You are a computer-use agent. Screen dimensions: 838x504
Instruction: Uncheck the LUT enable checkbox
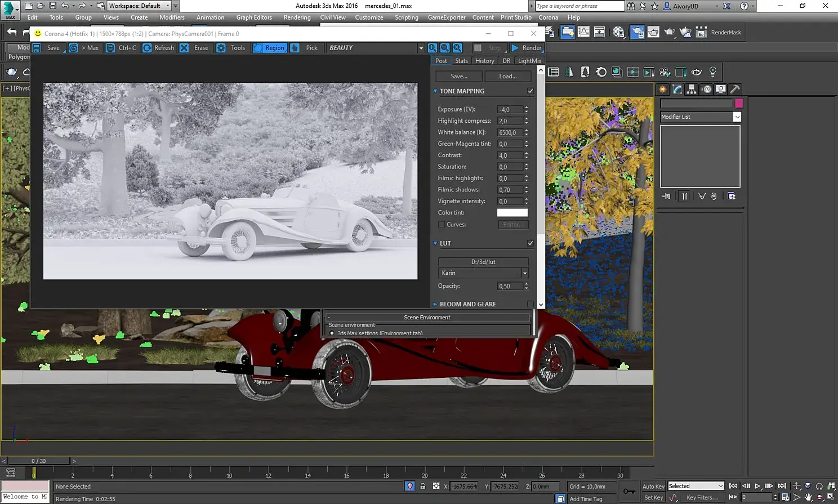pyautogui.click(x=530, y=243)
